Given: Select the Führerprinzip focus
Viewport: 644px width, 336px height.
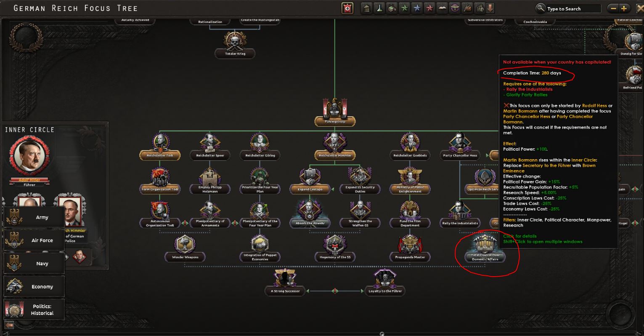Looking at the screenshot, I should [335, 109].
